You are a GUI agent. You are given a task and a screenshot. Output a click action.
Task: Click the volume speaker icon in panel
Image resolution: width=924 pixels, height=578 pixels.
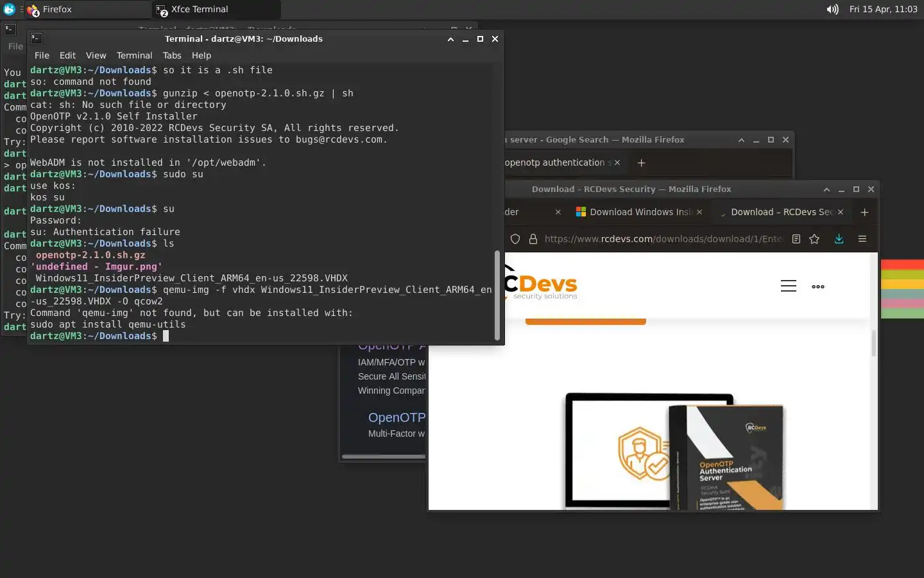point(832,9)
